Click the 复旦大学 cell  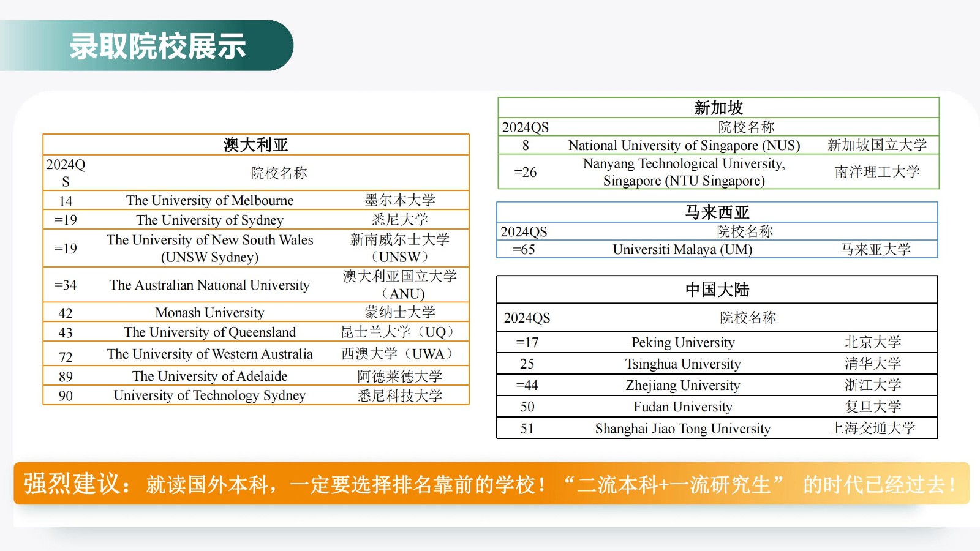[873, 407]
